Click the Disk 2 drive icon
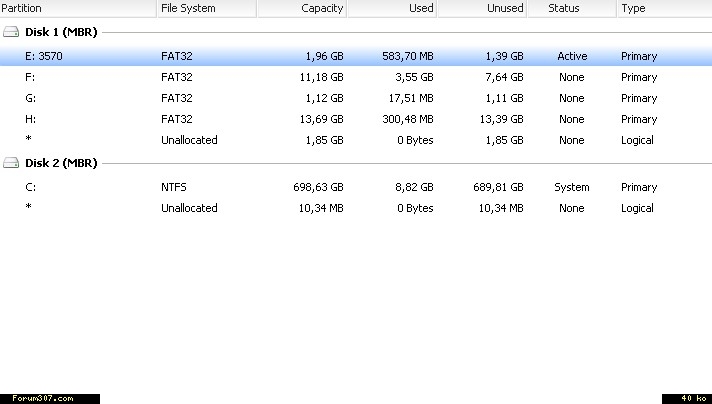 [10, 163]
